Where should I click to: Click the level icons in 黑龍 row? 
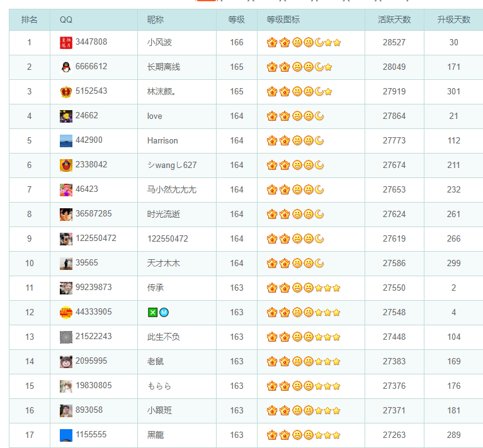point(304,435)
